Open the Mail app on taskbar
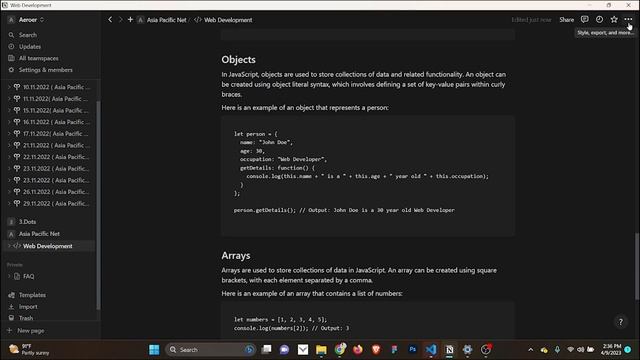This screenshot has height=360, width=640. pyautogui.click(x=303, y=350)
